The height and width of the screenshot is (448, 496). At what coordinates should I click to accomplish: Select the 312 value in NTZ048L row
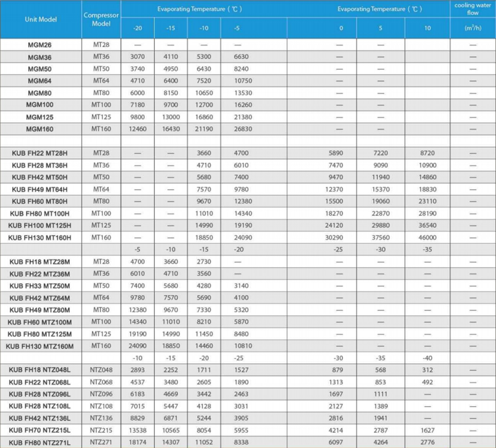[x=427, y=370]
